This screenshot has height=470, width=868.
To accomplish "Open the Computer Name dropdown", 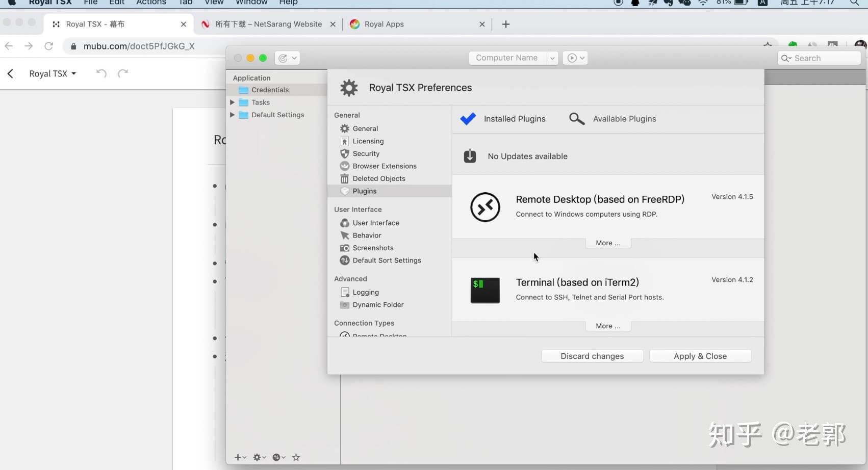I will pos(552,58).
